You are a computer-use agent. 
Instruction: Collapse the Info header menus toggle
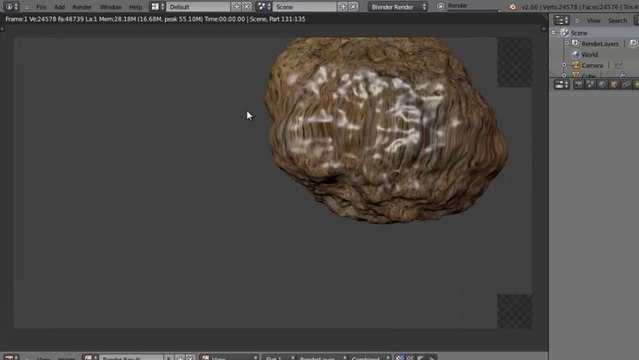coord(27,7)
